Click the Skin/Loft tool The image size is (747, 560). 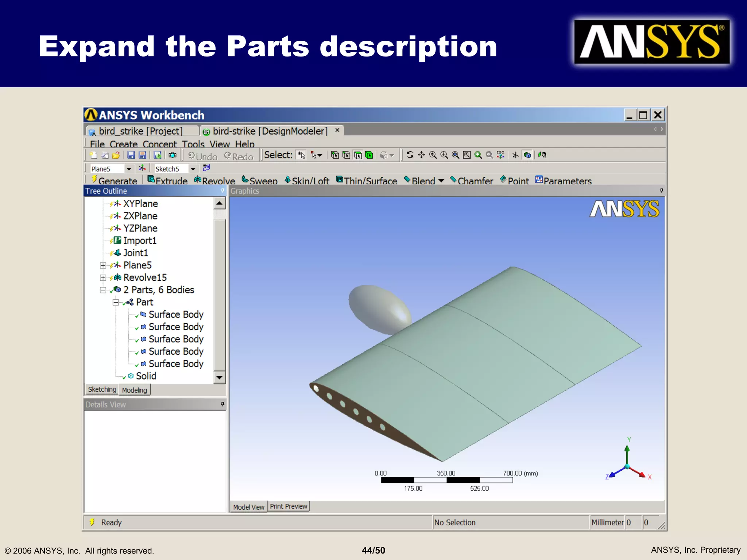(307, 180)
